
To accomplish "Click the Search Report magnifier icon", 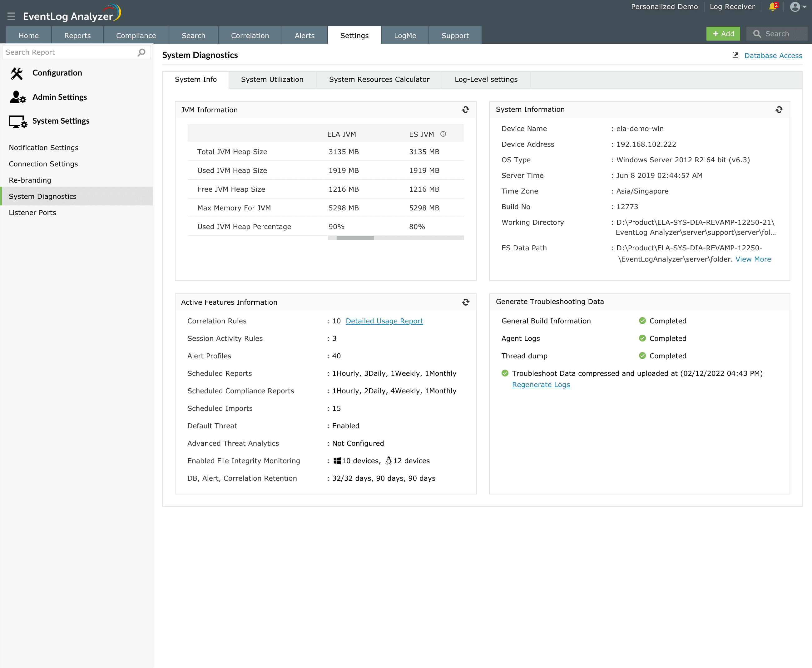I will coord(142,52).
